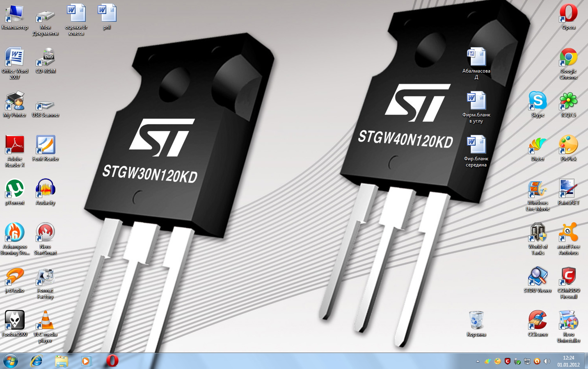This screenshot has width=588, height=369.
Task: Select the VLC media player icon
Action: pos(46,321)
